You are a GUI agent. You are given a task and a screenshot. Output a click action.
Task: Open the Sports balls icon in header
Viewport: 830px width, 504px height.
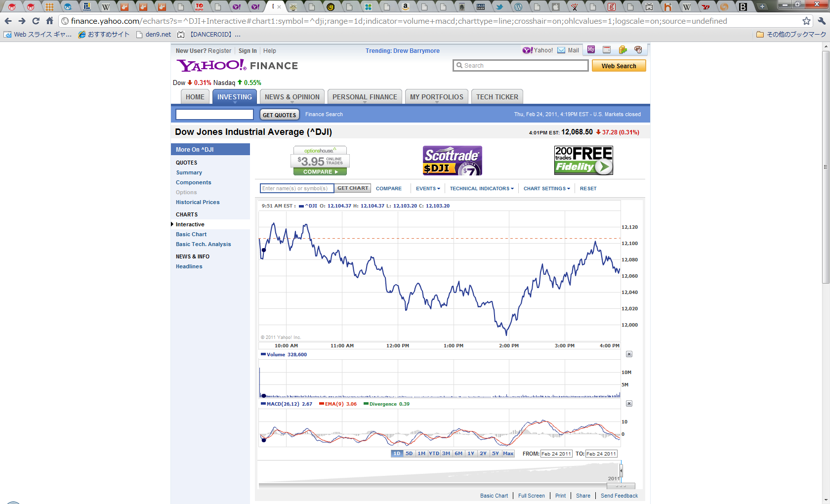638,50
